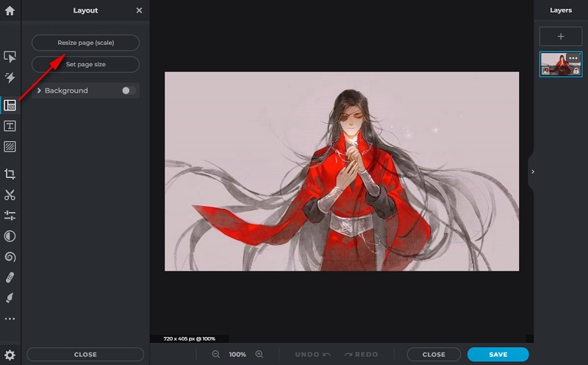Expand the Background section chevron
This screenshot has height=365, width=588.
tap(39, 91)
